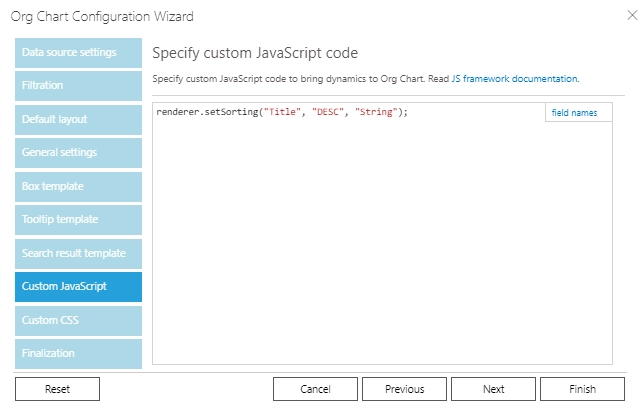The width and height of the screenshot is (644, 409).
Task: Open the Finalization step
Action: point(78,353)
